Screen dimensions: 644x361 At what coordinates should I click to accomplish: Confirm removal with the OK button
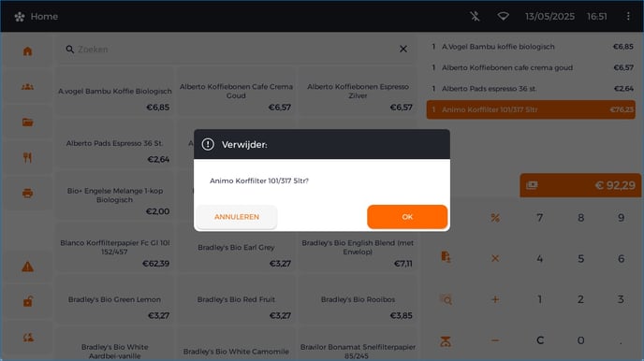point(407,217)
